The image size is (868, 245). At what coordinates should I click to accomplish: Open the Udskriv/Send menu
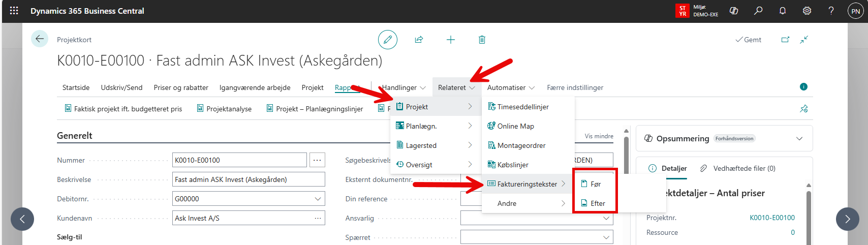click(121, 87)
